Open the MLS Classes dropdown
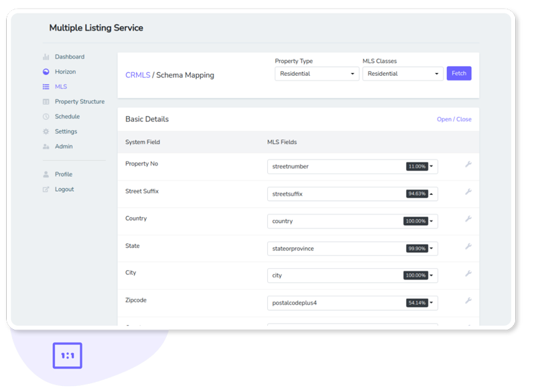Viewport: 536px width, 392px height. (402, 73)
